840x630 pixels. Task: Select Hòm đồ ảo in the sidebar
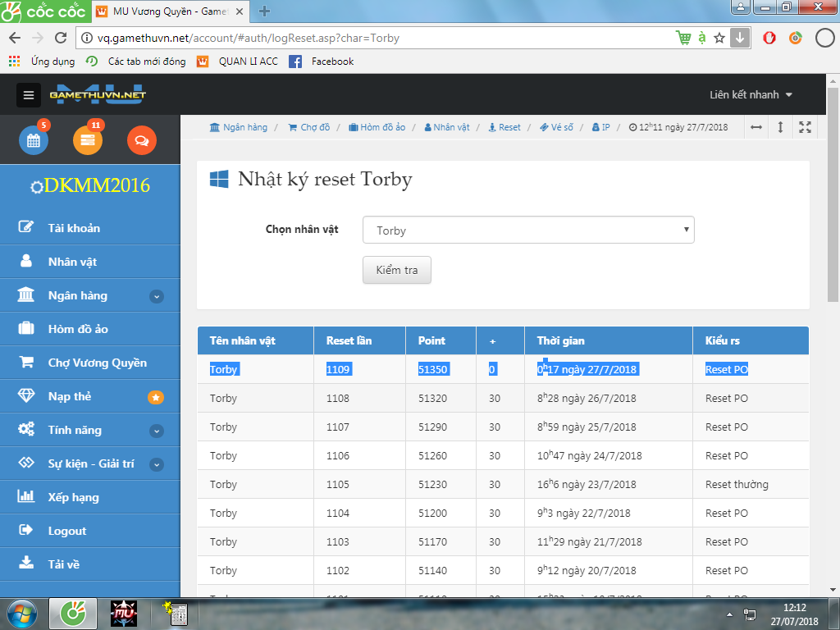pyautogui.click(x=78, y=329)
